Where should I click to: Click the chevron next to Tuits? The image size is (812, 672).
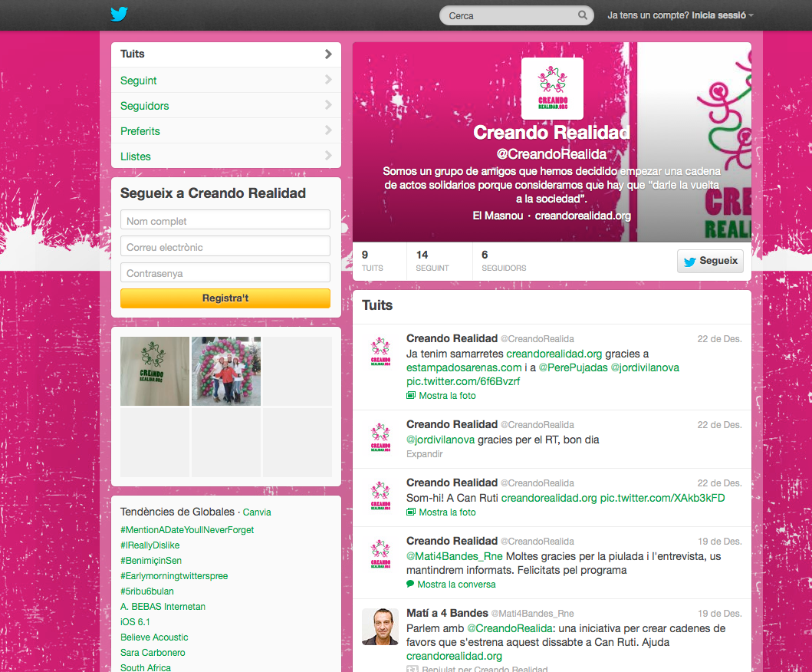[328, 54]
